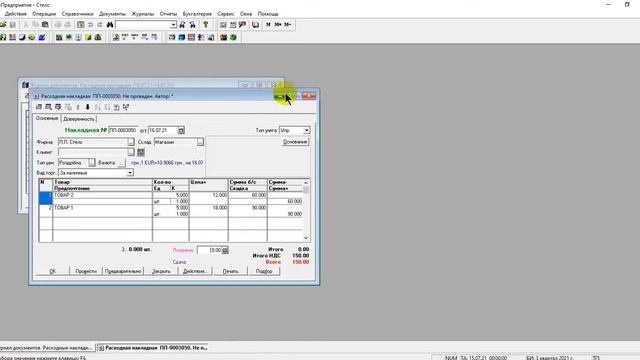Viewport: 640px width, 360px height.
Task: Click the Клиент input field
Action: (93, 152)
